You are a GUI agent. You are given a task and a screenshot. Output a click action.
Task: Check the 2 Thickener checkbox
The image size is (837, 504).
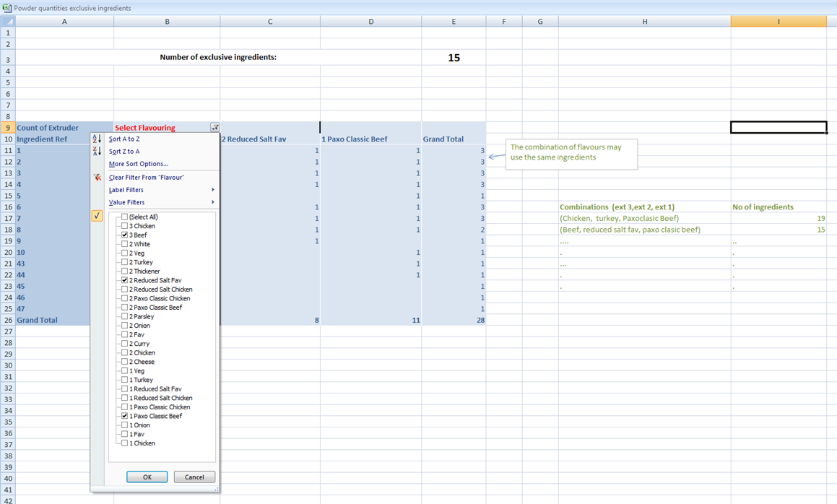124,271
